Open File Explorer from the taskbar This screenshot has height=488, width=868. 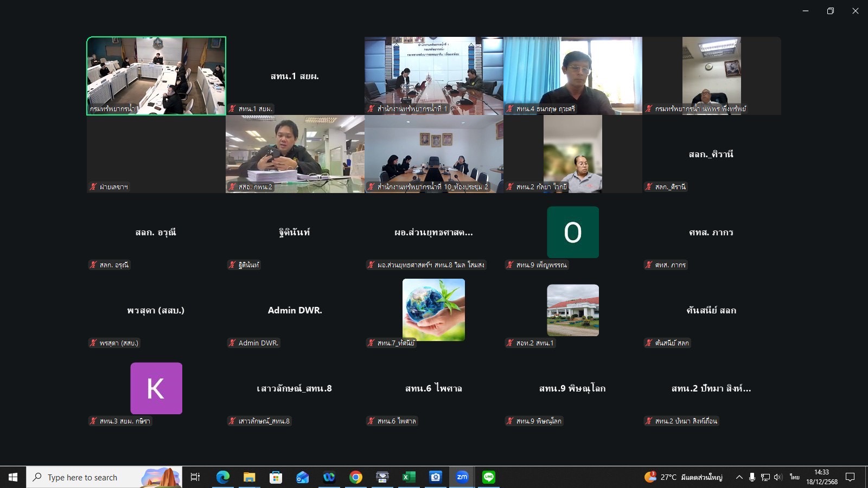249,477
